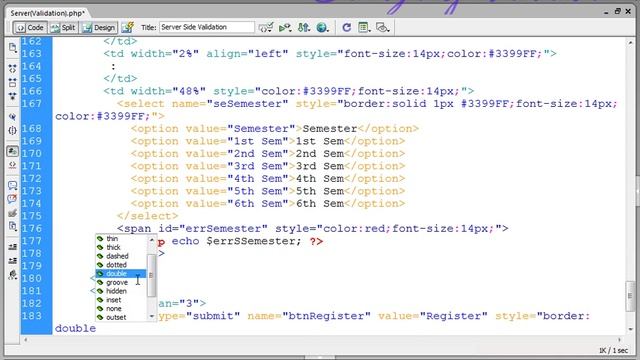This screenshot has height=360, width=640.
Task: Choose 'dashed' in code hint list
Action: pos(121,256)
